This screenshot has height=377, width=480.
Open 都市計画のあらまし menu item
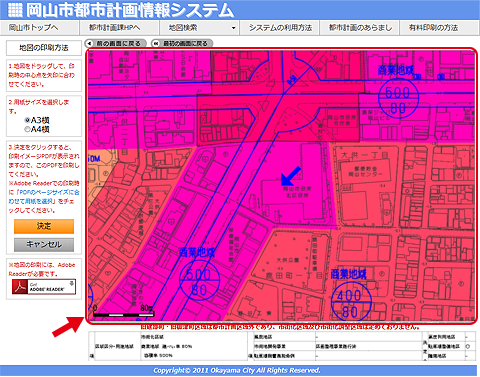(359, 28)
